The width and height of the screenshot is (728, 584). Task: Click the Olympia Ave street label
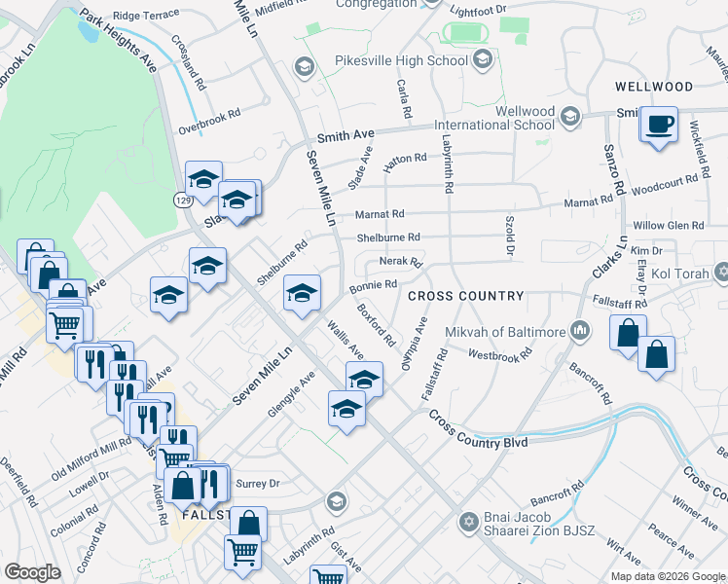click(x=415, y=344)
